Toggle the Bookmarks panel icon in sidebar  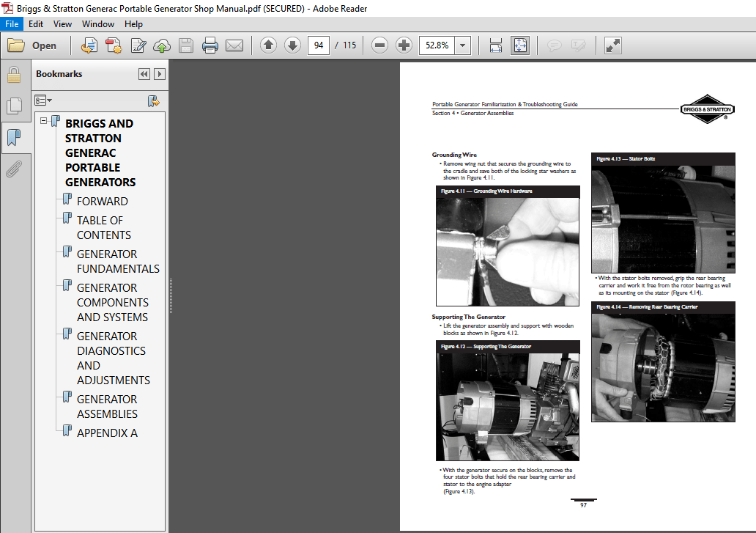pos(14,138)
